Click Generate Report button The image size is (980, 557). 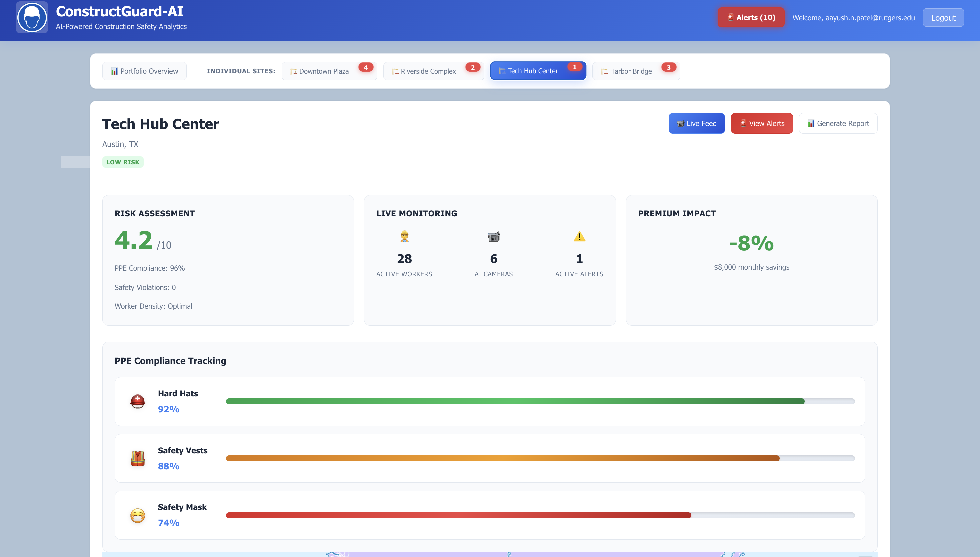point(838,123)
